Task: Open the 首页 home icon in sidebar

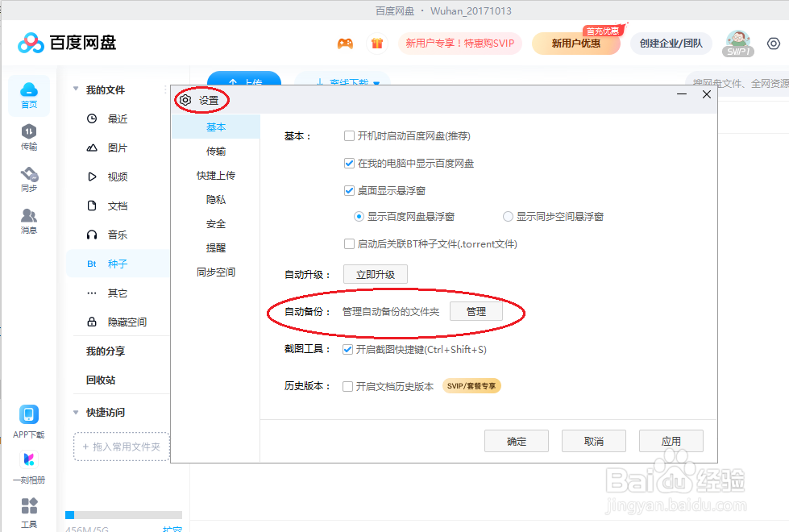Action: point(29,95)
